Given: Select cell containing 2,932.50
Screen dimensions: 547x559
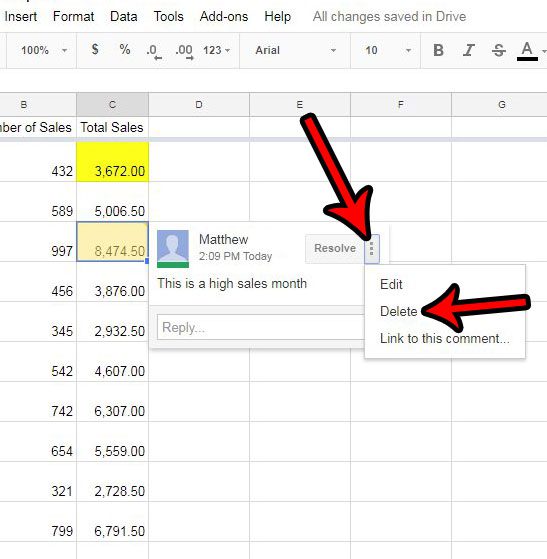Looking at the screenshot, I should (112, 322).
